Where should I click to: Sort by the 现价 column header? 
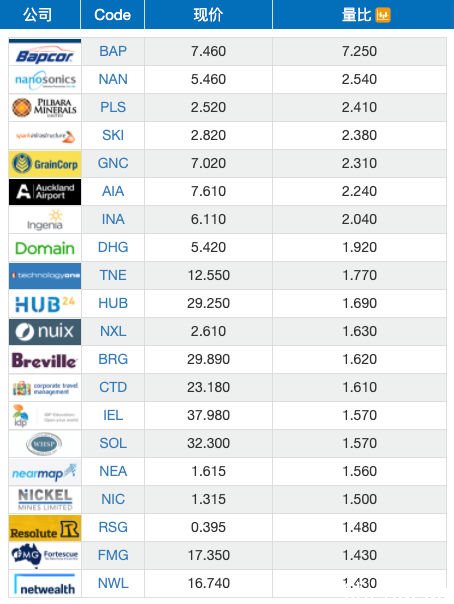[x=208, y=15]
